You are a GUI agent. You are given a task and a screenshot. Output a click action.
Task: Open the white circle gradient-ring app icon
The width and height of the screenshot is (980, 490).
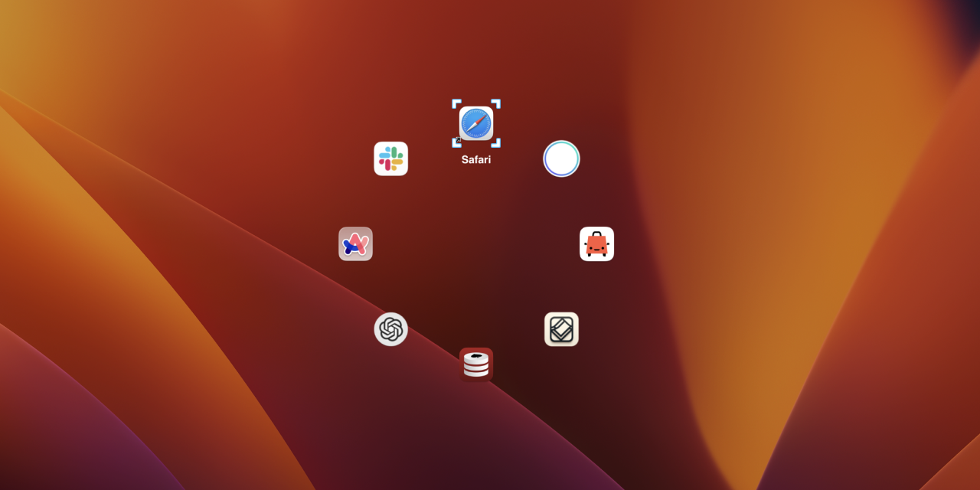[561, 158]
